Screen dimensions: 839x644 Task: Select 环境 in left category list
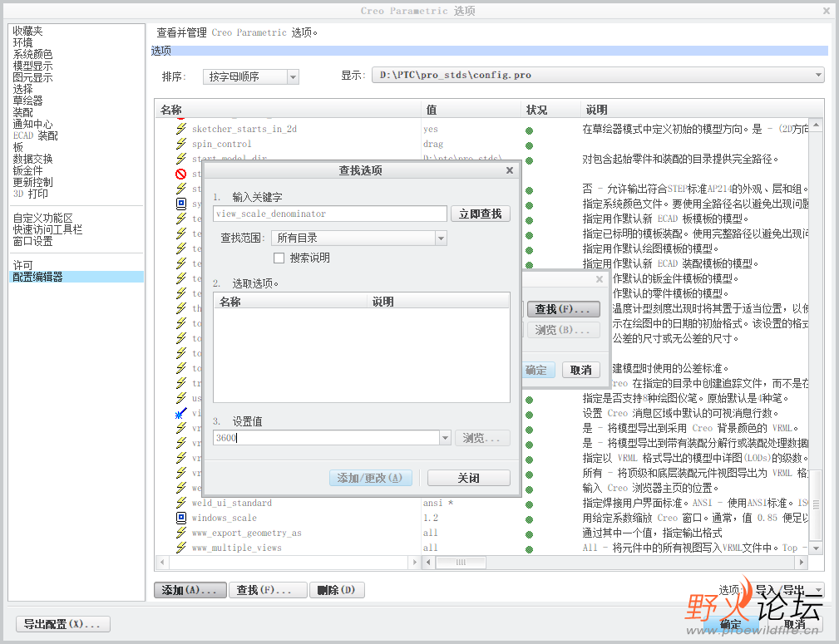[x=22, y=42]
